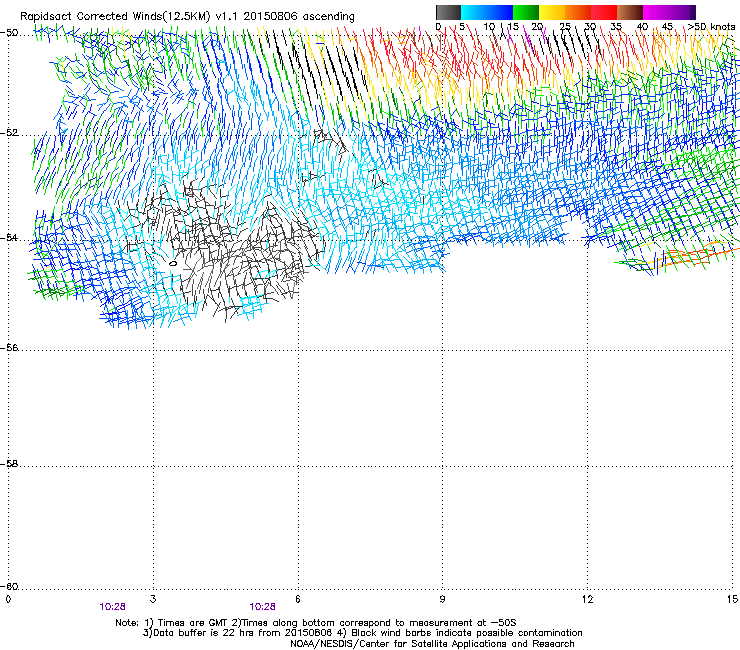
Task: Click the '20150806 ascending' text in the title
Action: pyautogui.click(x=299, y=17)
